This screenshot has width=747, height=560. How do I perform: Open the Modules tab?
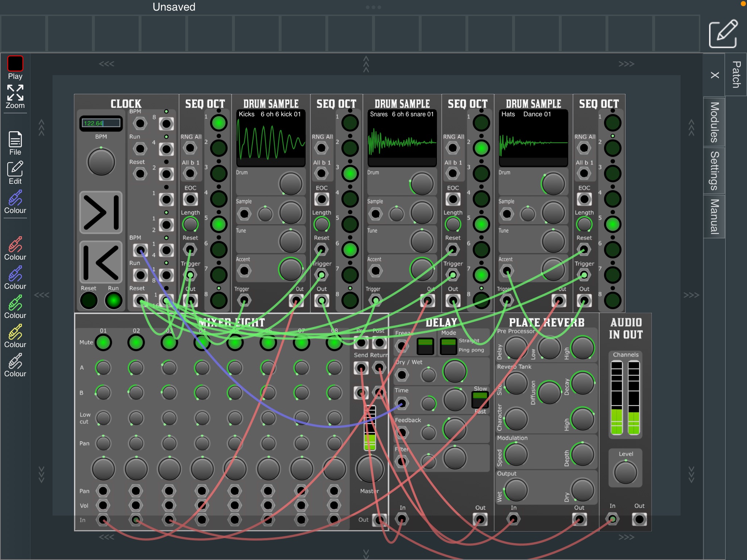coord(714,122)
